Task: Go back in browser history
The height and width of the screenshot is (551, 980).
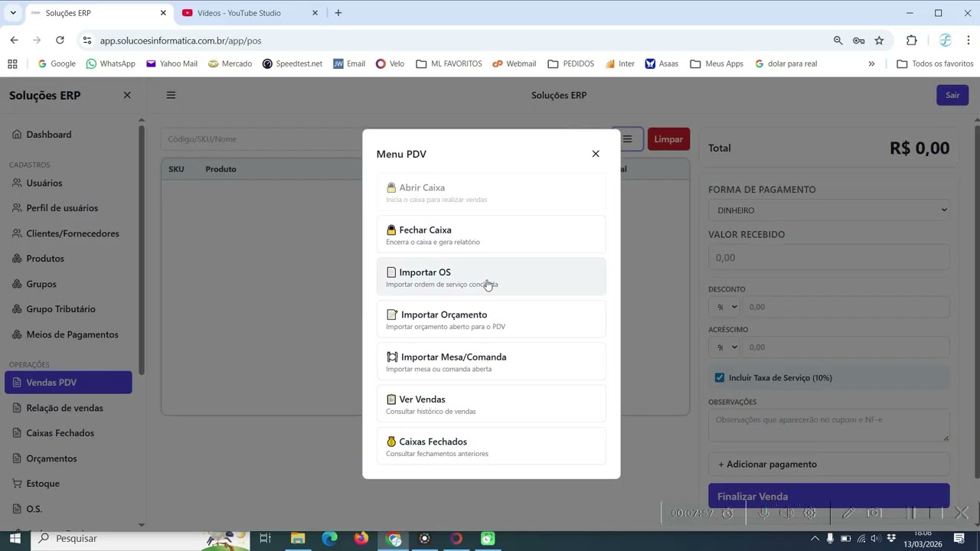Action: point(14,41)
